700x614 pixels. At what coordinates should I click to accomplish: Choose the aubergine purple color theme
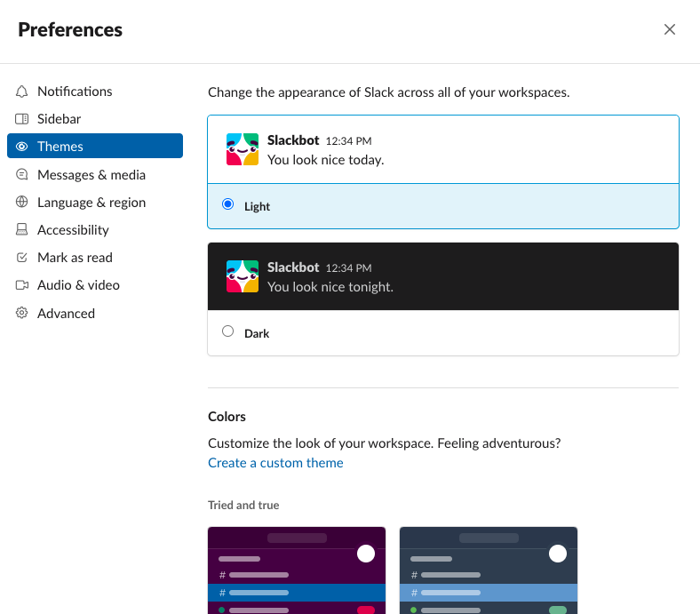297,570
